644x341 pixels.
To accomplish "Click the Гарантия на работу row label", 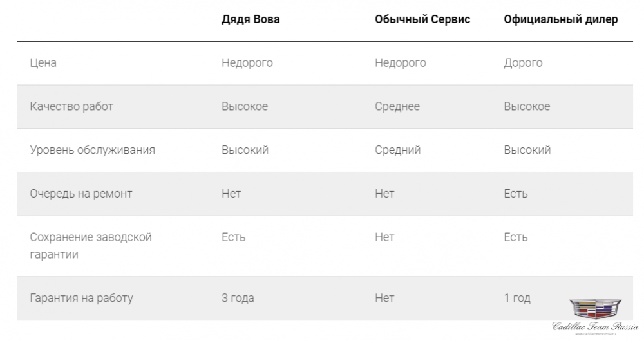I will click(82, 298).
